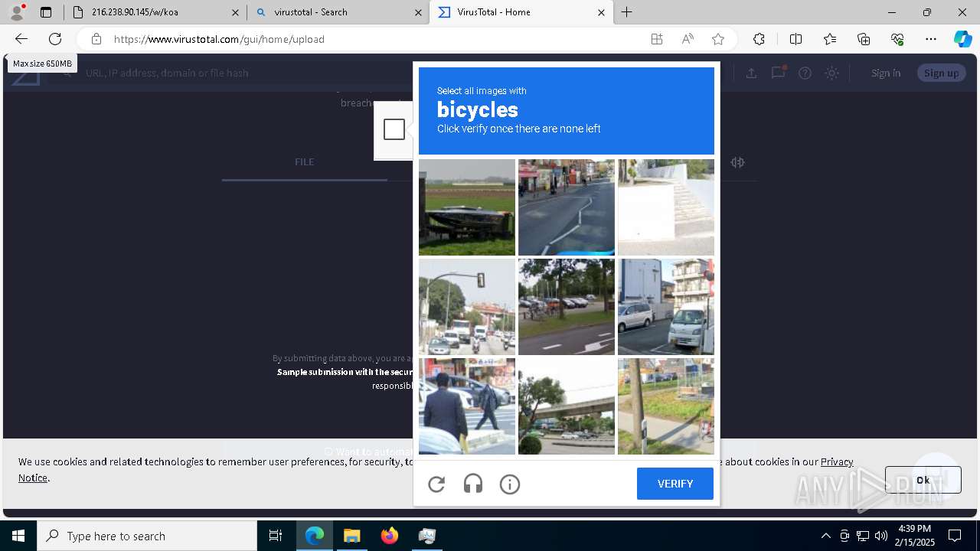Open File Explorer from the taskbar
980x551 pixels.
[351, 536]
